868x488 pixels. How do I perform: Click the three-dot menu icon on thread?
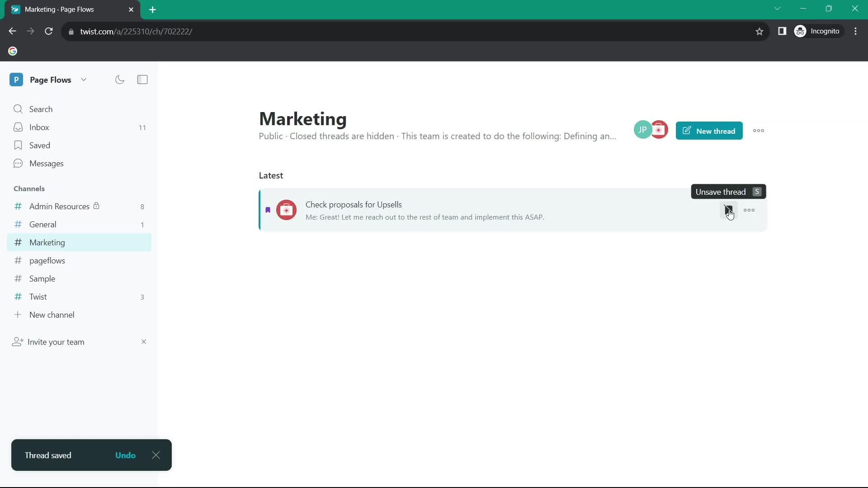click(x=750, y=210)
